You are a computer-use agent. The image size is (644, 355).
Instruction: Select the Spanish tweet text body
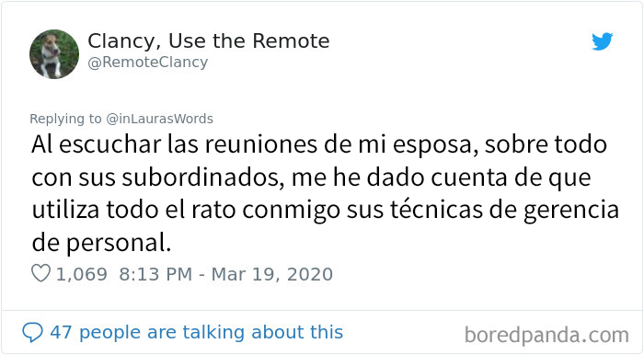(x=326, y=194)
